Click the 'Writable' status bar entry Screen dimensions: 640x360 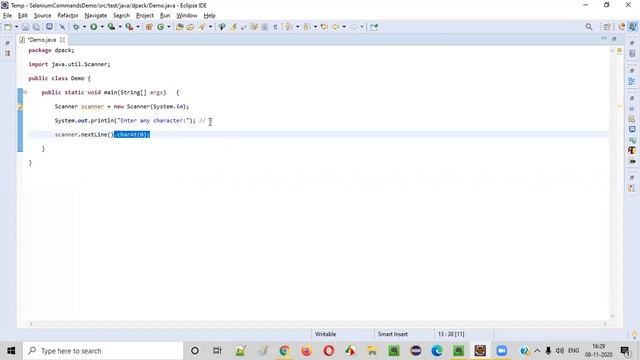(x=325, y=334)
